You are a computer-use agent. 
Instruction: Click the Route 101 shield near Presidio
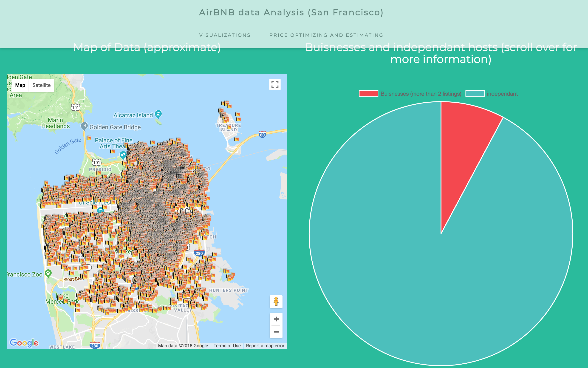coord(96,162)
